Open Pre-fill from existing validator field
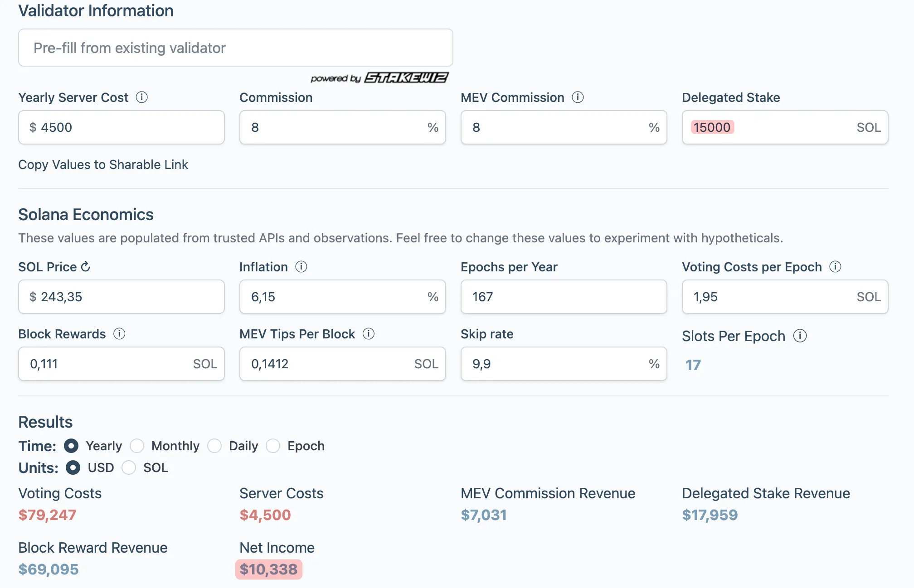The image size is (914, 588). 235,48
